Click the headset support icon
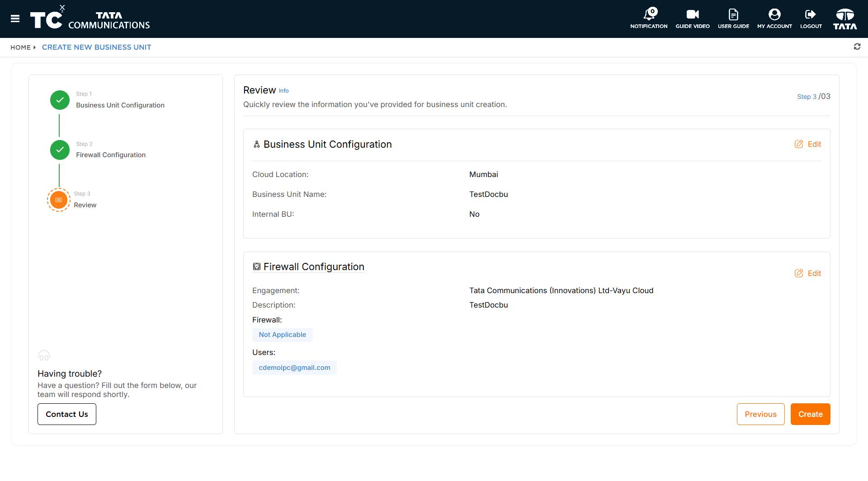The height and width of the screenshot is (481, 868). 44,355
